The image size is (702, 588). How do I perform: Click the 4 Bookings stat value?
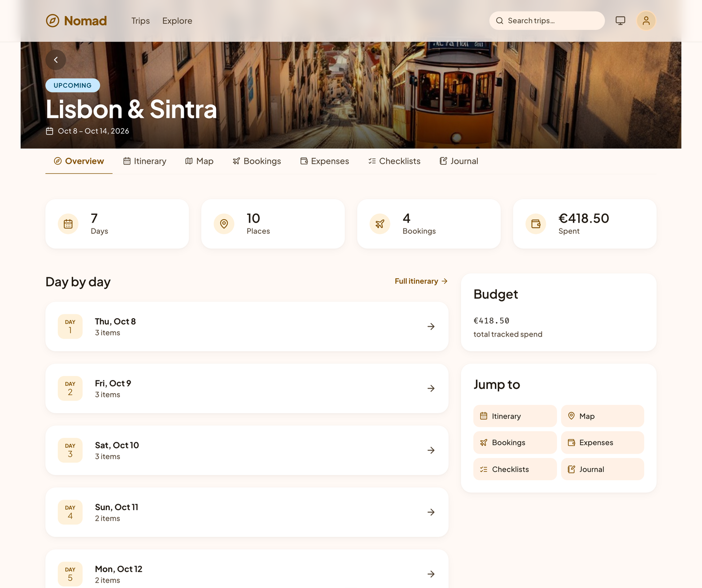point(407,218)
